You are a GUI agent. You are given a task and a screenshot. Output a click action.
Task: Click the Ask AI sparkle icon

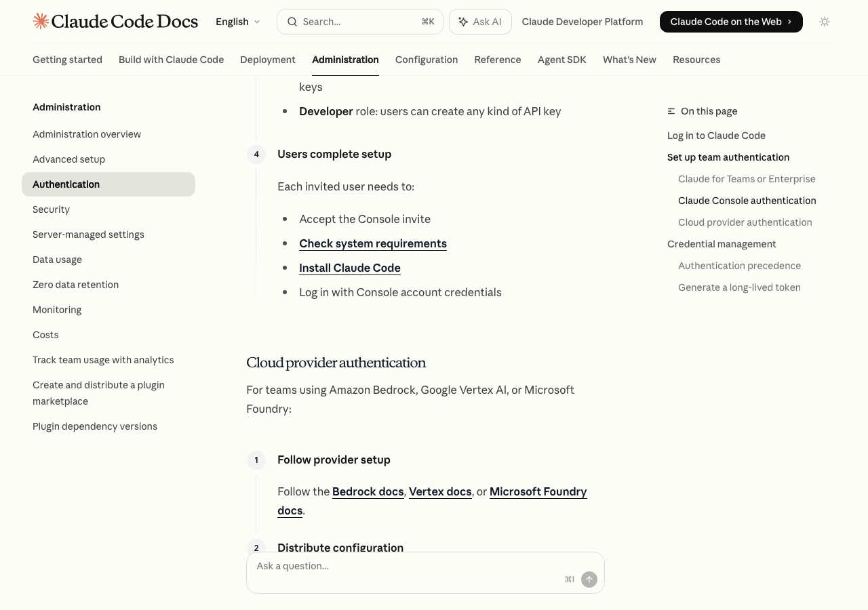(463, 22)
